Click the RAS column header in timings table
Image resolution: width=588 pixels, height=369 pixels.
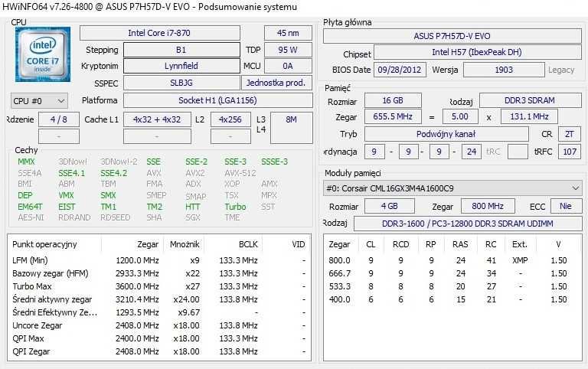pos(460,244)
